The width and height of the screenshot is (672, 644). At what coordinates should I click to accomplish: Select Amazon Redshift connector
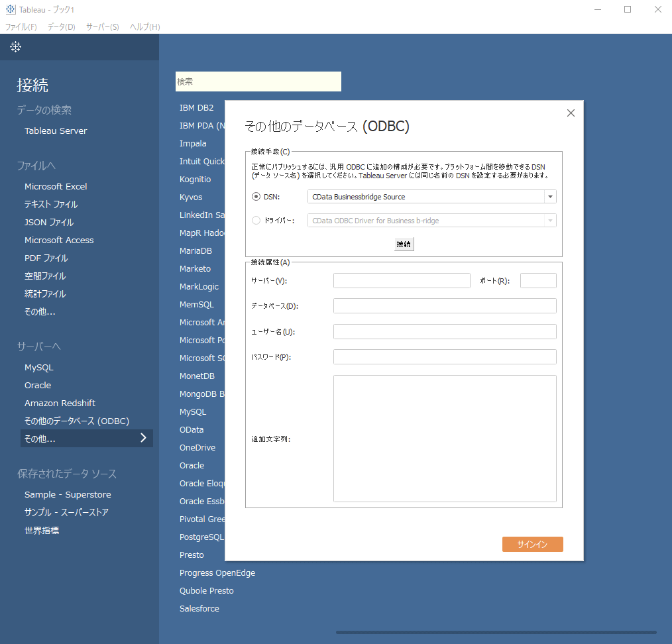[60, 403]
